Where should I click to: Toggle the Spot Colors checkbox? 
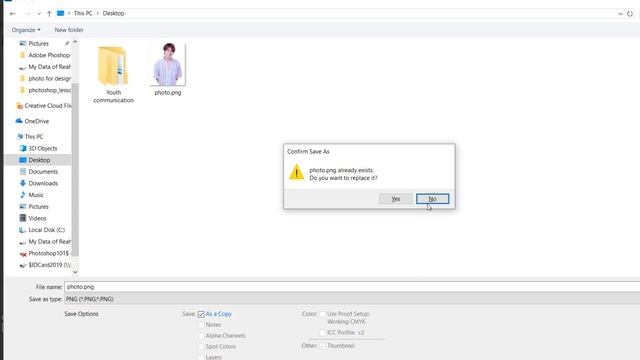(201, 347)
